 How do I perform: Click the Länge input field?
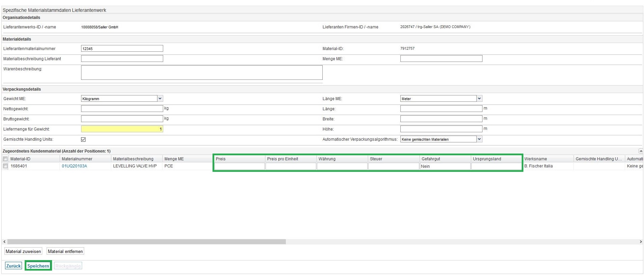pos(441,109)
